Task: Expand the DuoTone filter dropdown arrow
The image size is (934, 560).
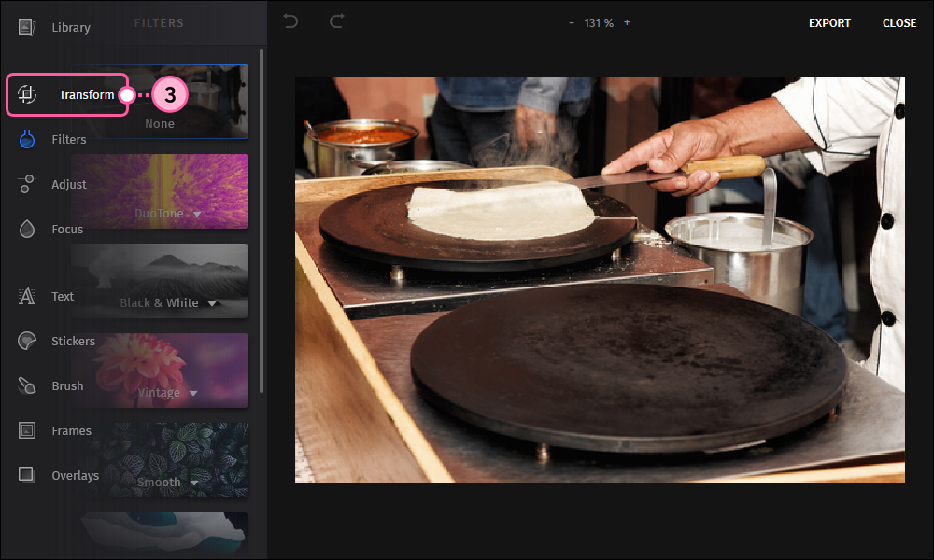Action: tap(197, 214)
